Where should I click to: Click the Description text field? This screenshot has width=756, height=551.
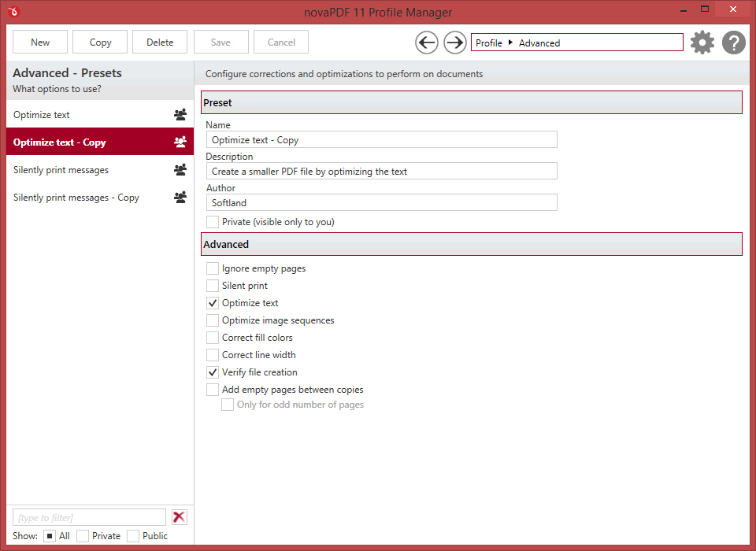click(381, 171)
